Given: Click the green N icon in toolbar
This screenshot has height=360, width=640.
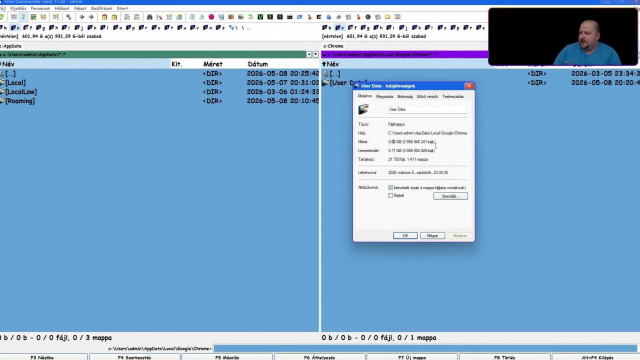Looking at the screenshot, I should point(260,17).
